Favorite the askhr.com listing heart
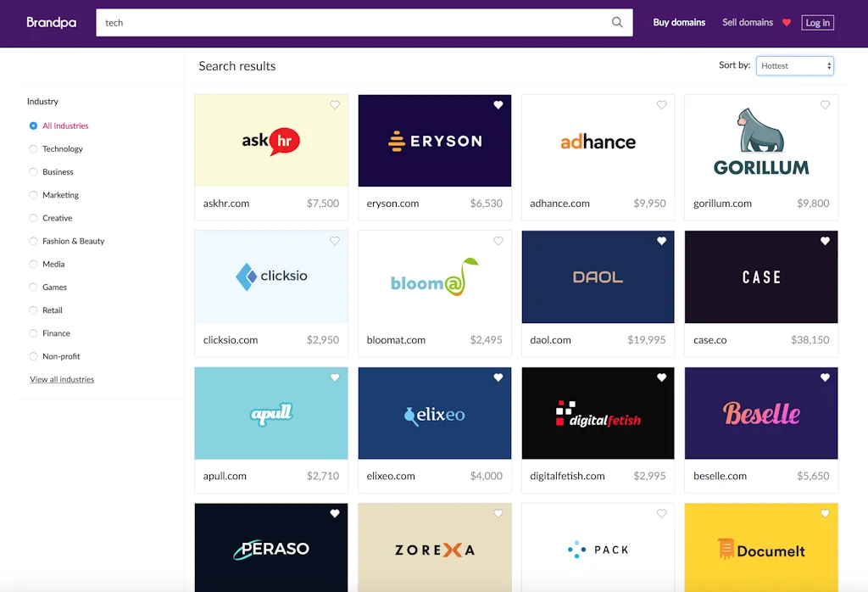The height and width of the screenshot is (592, 868). [x=335, y=105]
